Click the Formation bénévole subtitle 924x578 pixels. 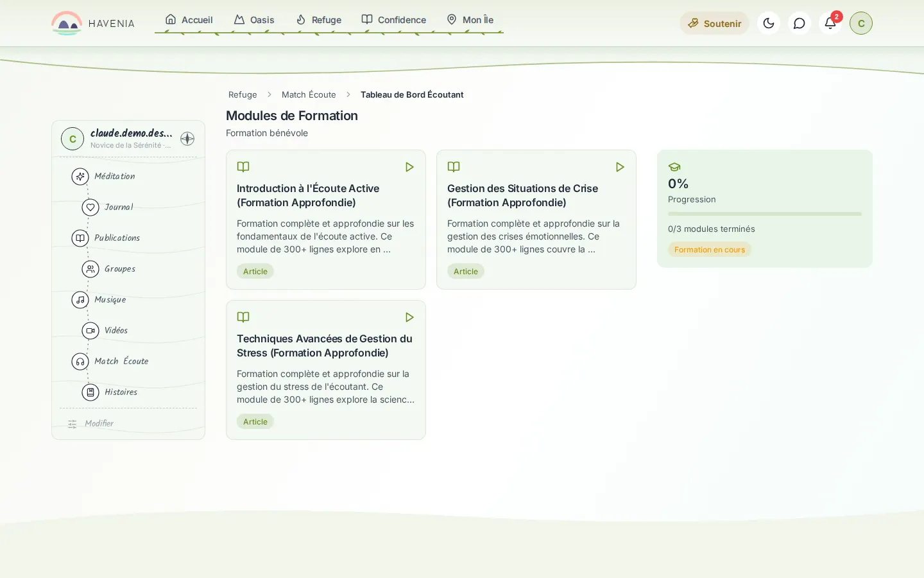coord(267,133)
